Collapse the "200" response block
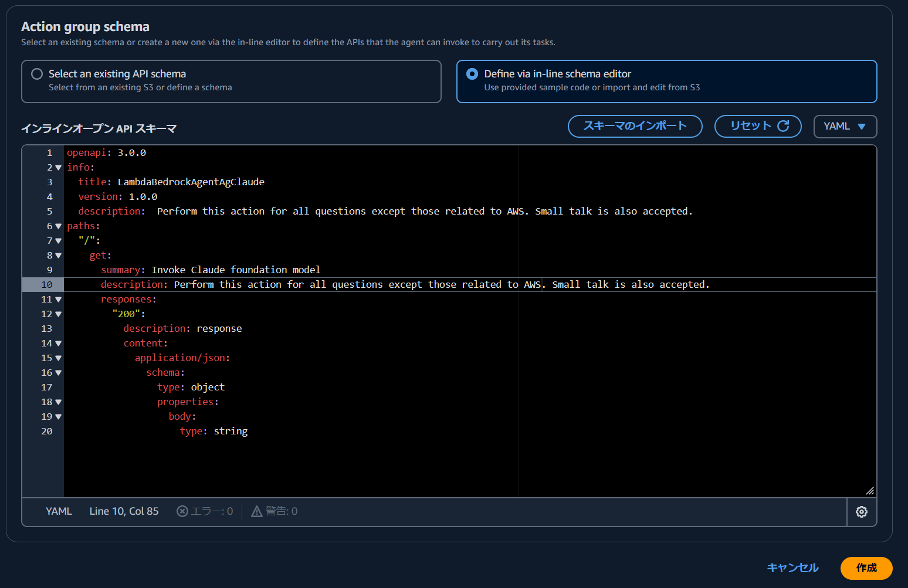The height and width of the screenshot is (588, 908). point(58,314)
